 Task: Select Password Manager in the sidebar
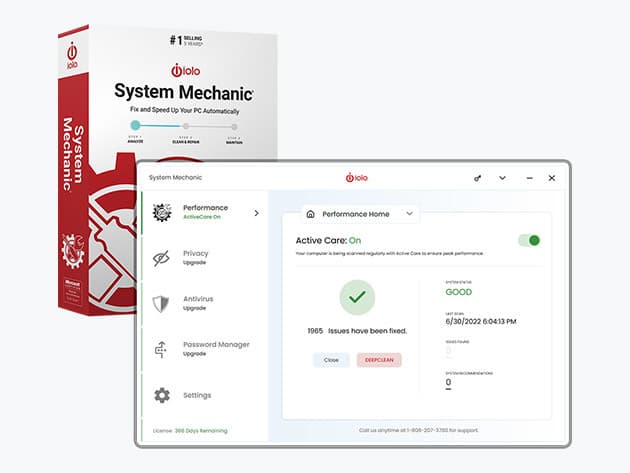[215, 348]
